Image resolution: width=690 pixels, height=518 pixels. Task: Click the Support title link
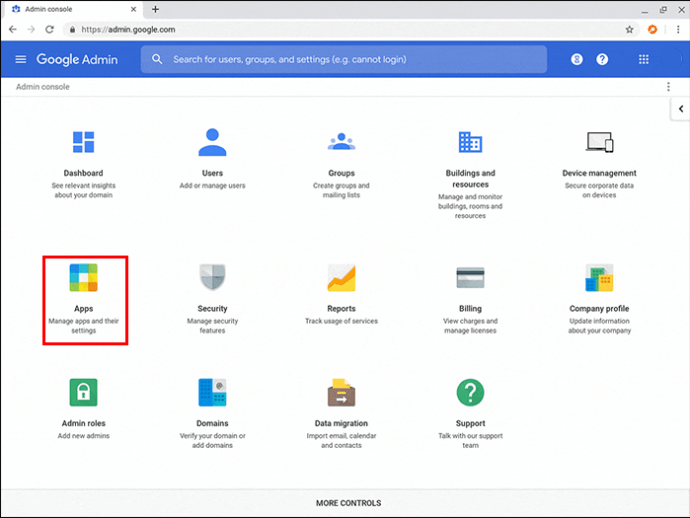coord(470,423)
